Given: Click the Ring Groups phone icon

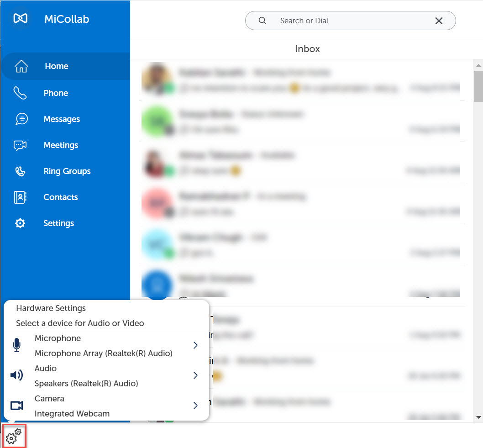Looking at the screenshot, I should click(x=21, y=171).
